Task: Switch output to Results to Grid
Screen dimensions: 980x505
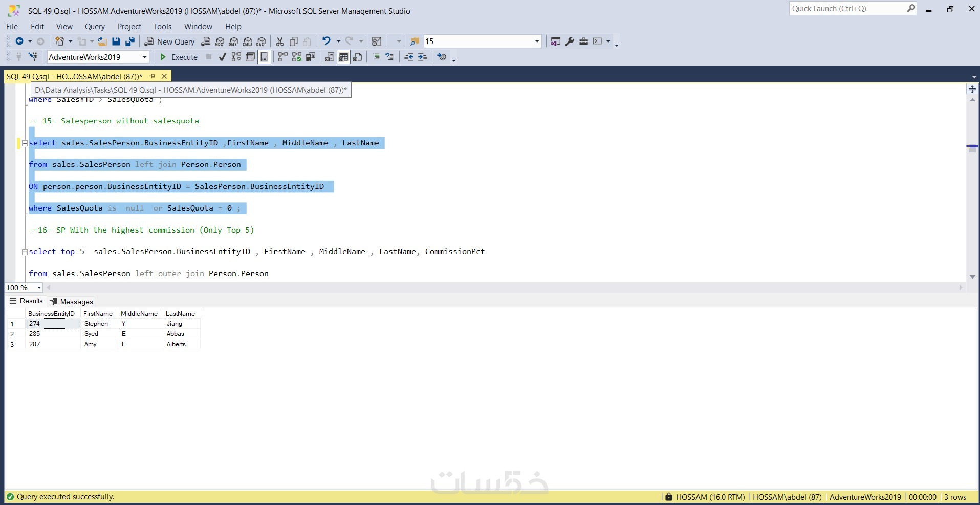Action: tap(343, 57)
